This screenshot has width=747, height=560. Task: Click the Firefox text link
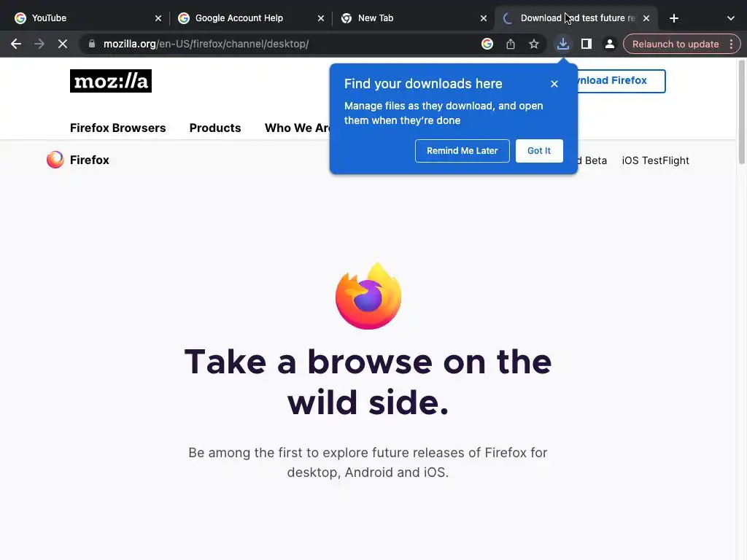point(90,160)
